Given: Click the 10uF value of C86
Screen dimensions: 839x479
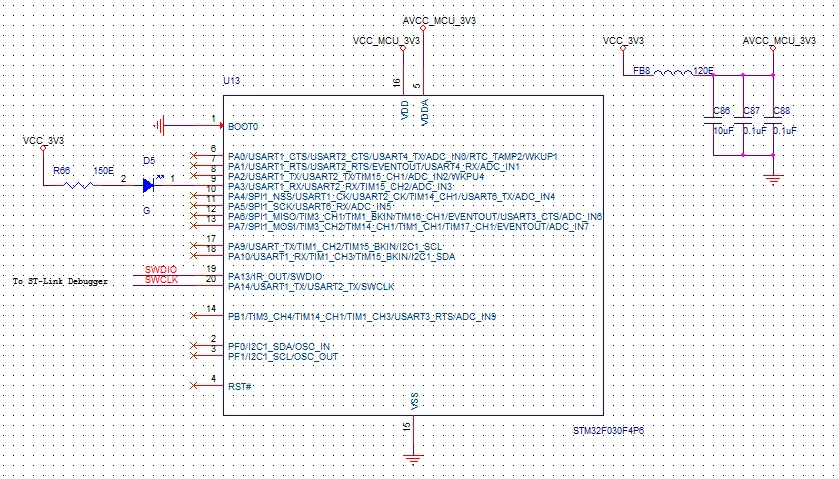Looking at the screenshot, I should tap(723, 131).
